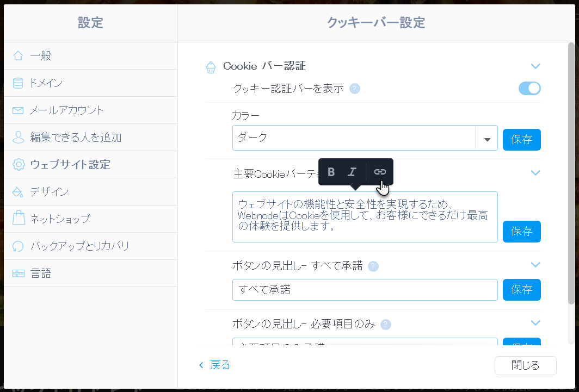The height and width of the screenshot is (392, 579).
Task: Save the すべて承諾 button label
Action: tap(521, 290)
